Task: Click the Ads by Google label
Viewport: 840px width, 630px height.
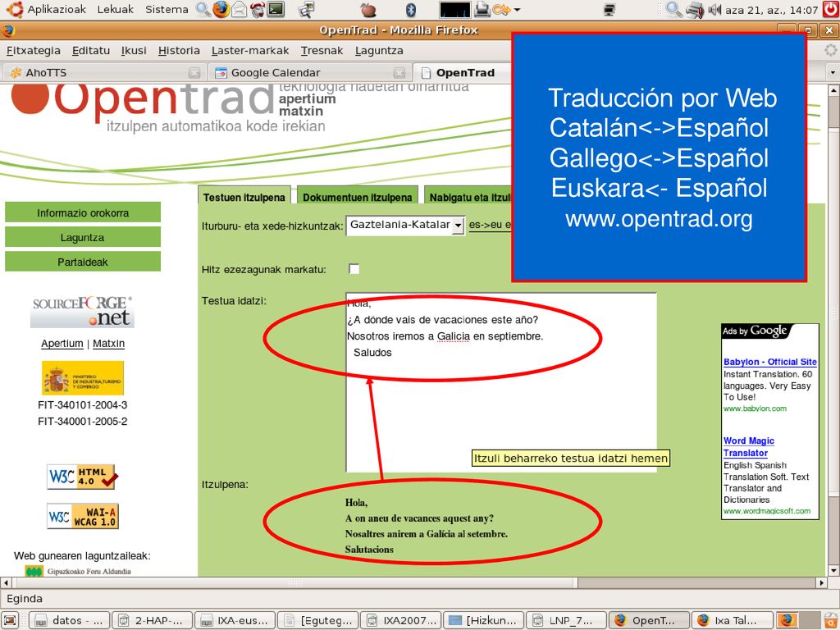Action: pos(755,331)
